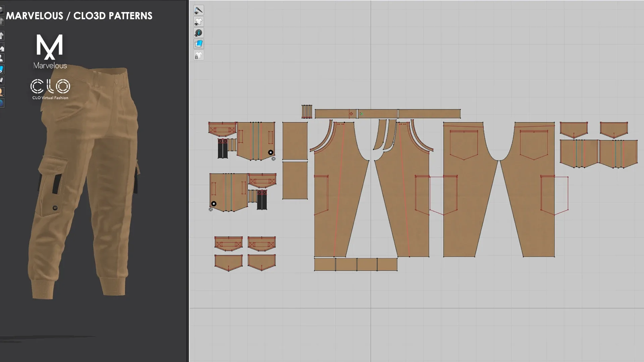Viewport: 644px width, 362px height.
Task: Select the pleated pocket body left of far-right
Action: point(579,153)
